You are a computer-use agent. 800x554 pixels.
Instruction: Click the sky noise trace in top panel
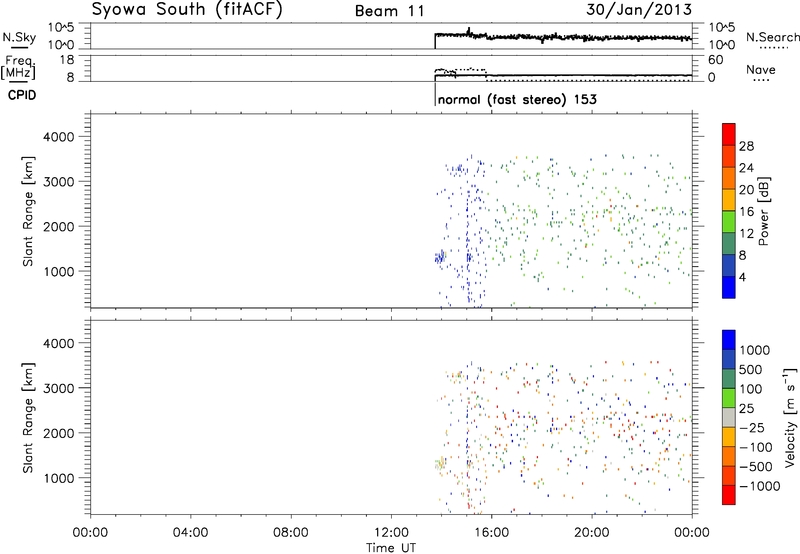pyautogui.click(x=563, y=37)
